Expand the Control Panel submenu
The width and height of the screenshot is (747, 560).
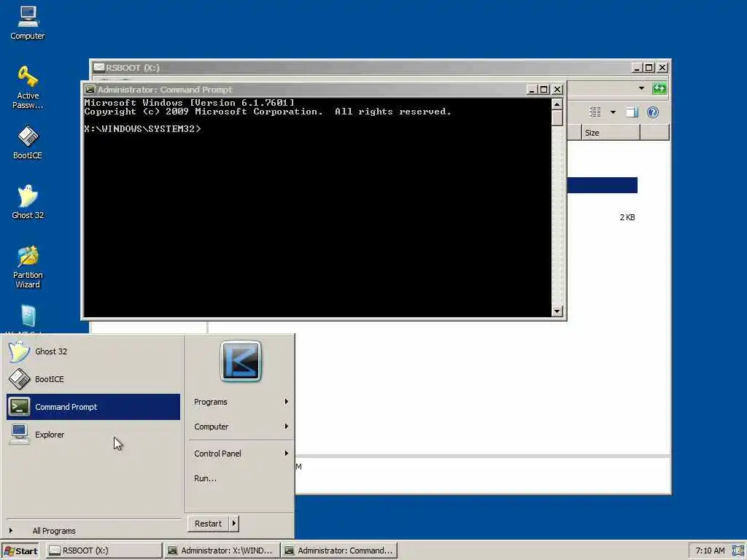tap(241, 454)
